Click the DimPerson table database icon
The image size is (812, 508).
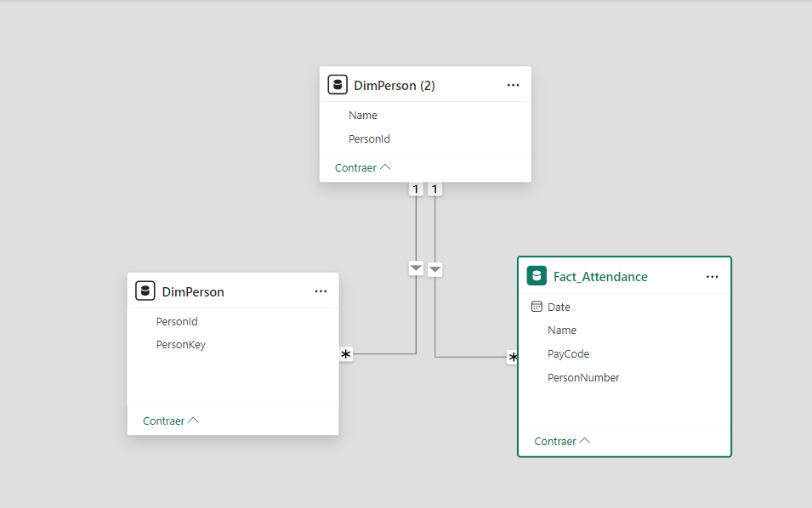(145, 291)
